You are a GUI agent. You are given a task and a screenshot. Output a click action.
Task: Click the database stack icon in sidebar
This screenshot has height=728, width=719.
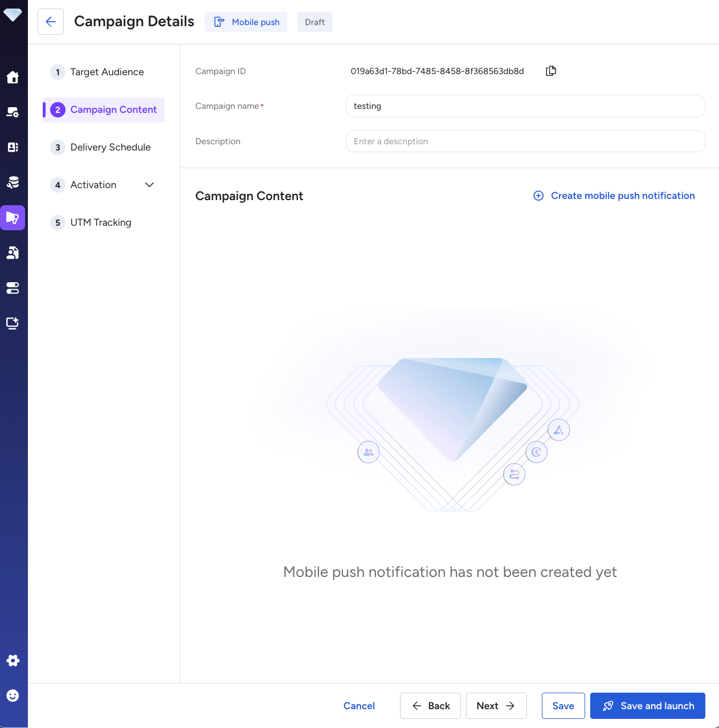point(13,182)
